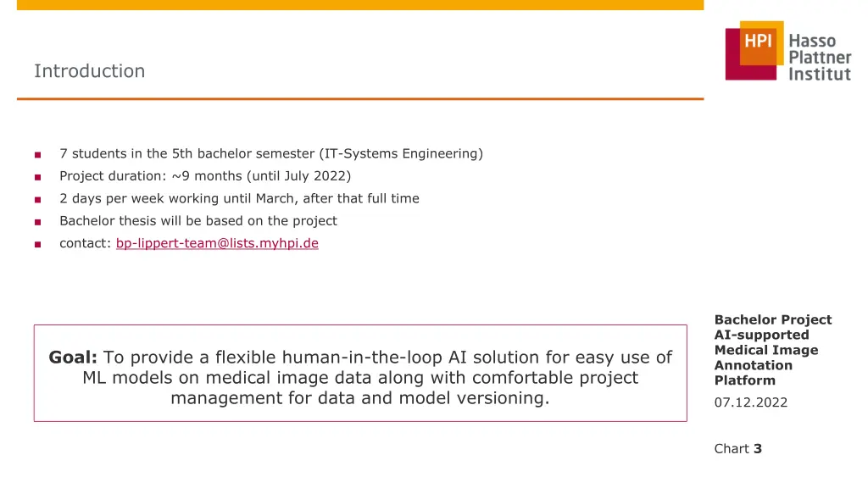Click the bullet beside Bachelor thesis line
Screen dimensions: 868x488
(37, 223)
